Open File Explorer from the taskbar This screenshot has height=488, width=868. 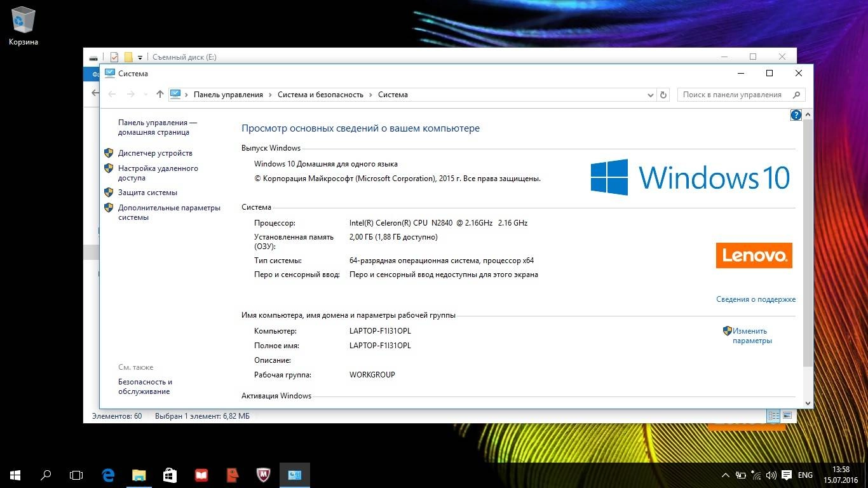click(139, 475)
